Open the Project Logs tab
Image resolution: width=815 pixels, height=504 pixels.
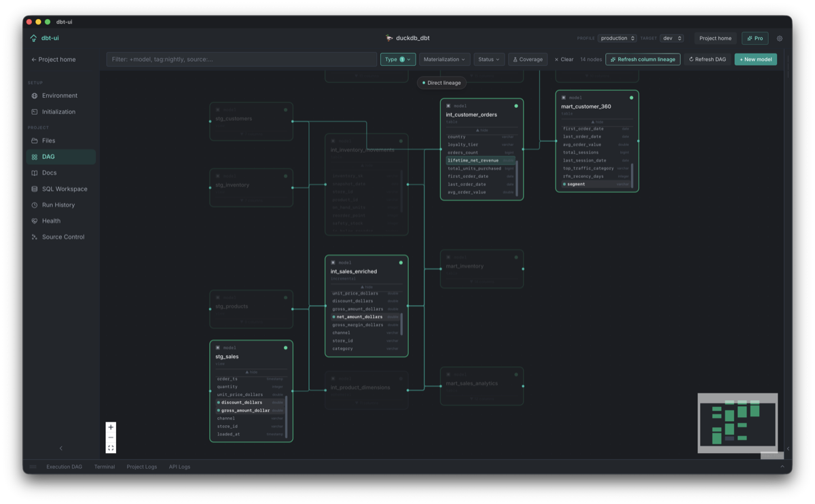[142, 467]
